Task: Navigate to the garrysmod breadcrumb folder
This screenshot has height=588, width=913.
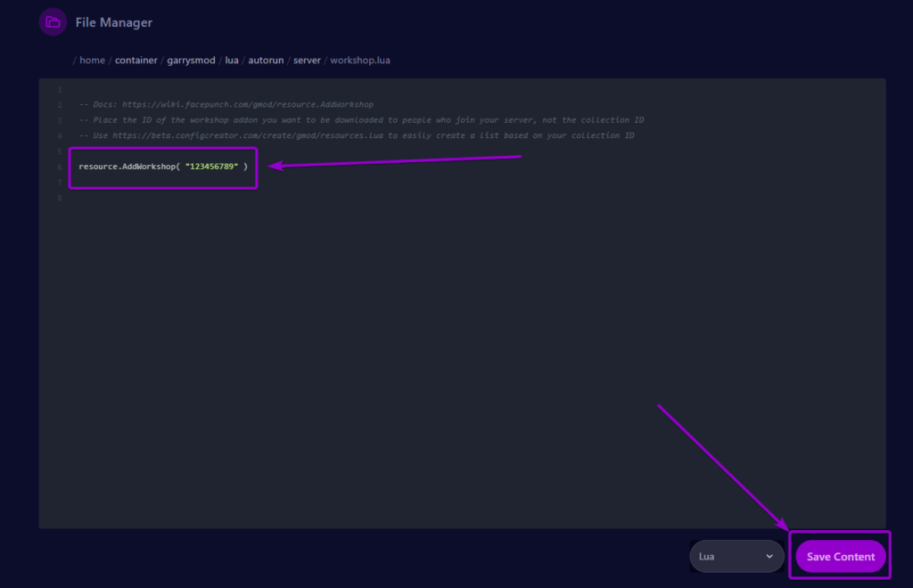Action: [191, 60]
